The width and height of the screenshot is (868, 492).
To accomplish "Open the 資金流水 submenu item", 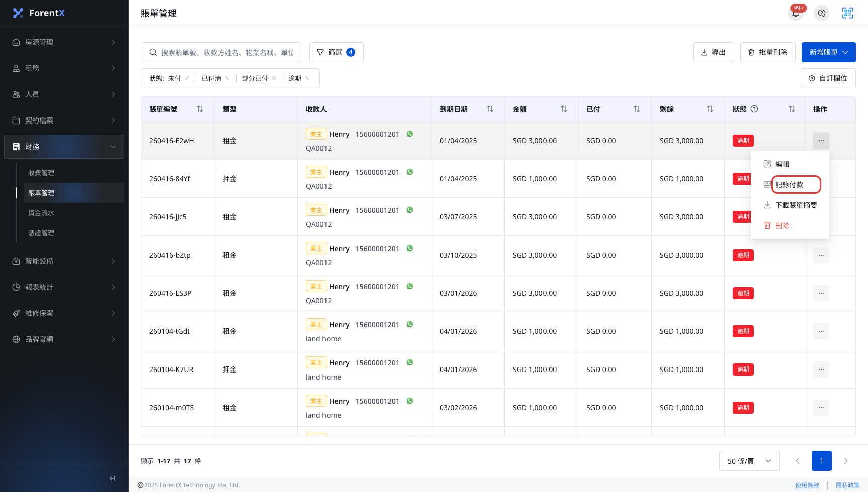I will click(74, 213).
